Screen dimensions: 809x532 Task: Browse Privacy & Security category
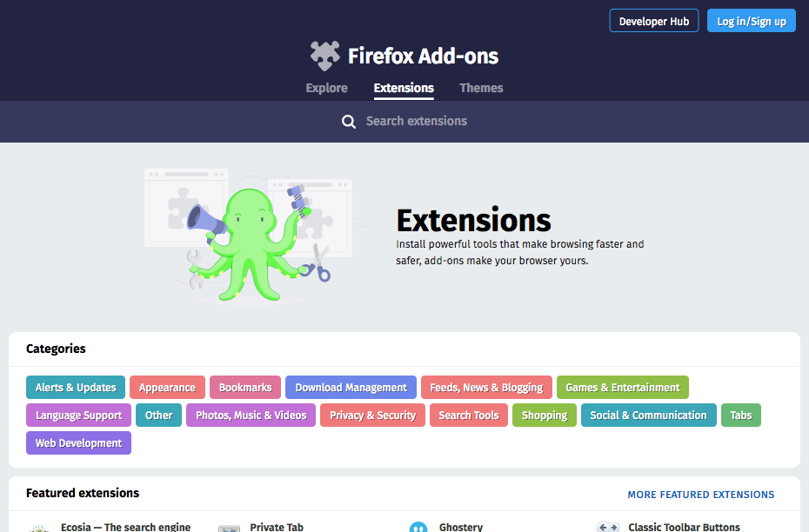pyautogui.click(x=372, y=415)
